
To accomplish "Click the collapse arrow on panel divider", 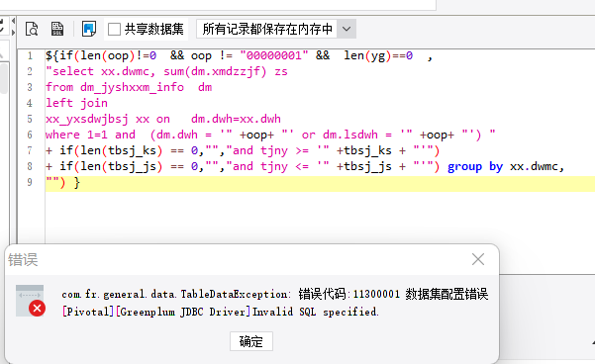I will pyautogui.click(x=13, y=21).
